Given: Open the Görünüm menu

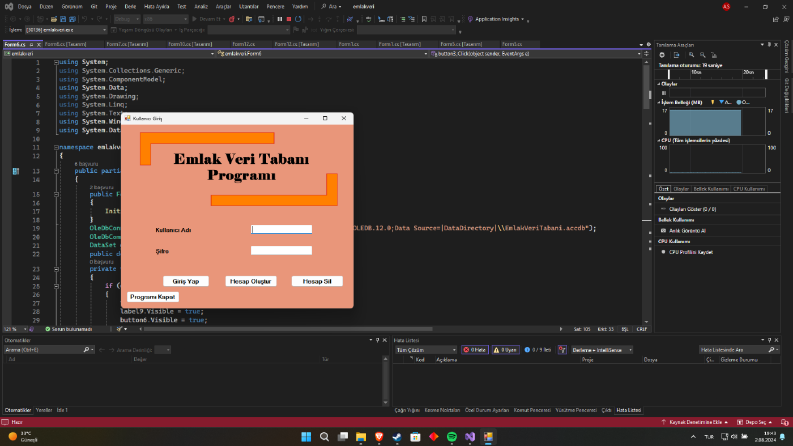Looking at the screenshot, I should coord(72,7).
